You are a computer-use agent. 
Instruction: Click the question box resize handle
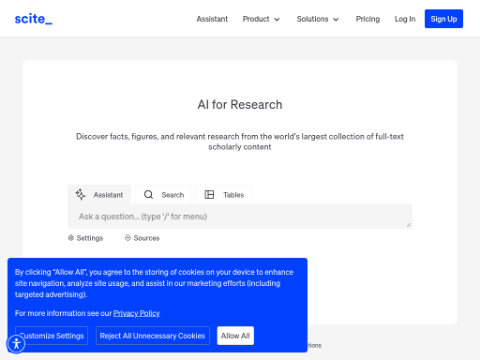(x=409, y=225)
